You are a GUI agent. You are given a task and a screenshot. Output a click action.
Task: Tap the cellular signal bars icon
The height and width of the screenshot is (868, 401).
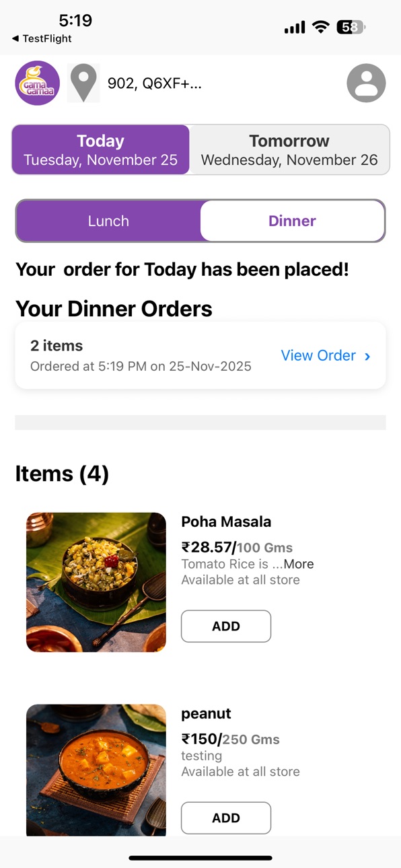coord(295,28)
